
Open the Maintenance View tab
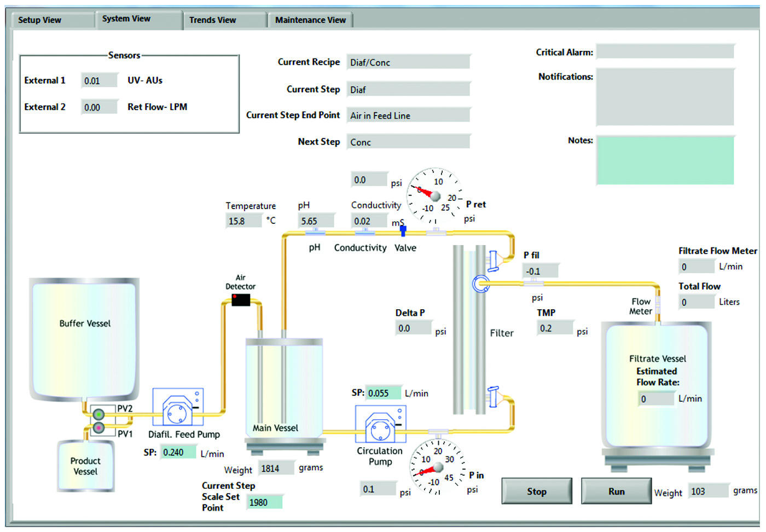pos(310,20)
